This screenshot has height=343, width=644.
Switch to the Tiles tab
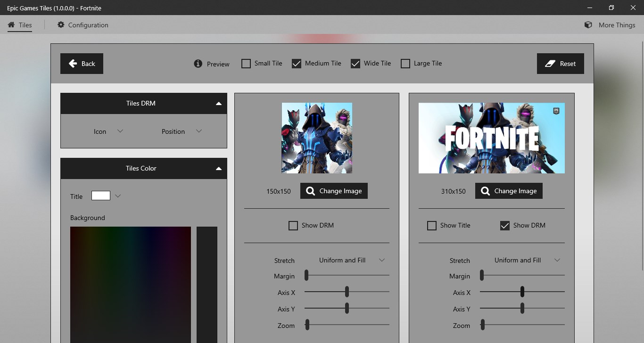(x=20, y=25)
